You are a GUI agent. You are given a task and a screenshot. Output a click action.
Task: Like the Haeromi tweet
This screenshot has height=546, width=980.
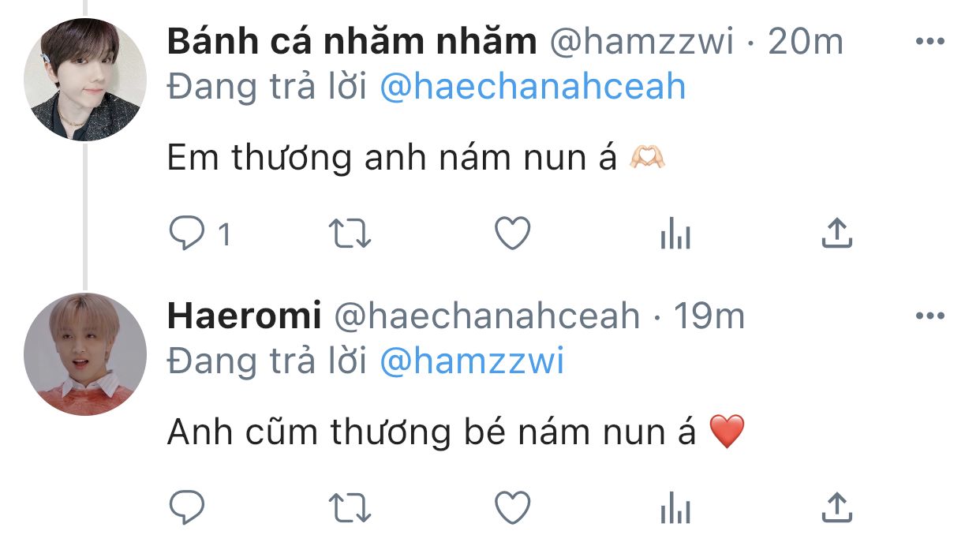(x=512, y=508)
